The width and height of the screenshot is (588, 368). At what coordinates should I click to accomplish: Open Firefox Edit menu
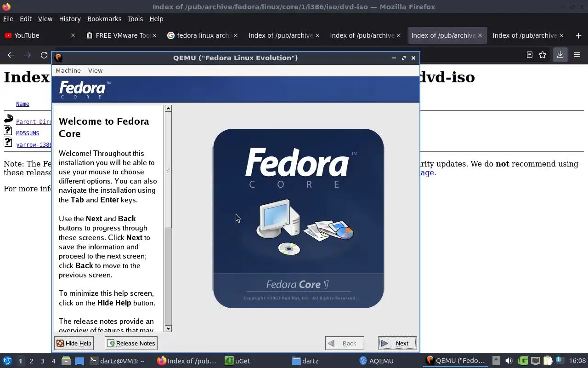click(25, 19)
